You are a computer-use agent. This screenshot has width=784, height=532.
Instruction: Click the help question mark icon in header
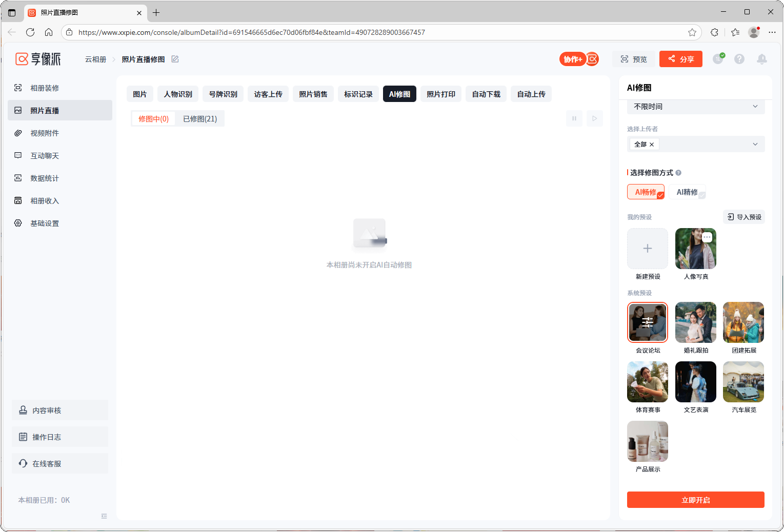pos(739,59)
